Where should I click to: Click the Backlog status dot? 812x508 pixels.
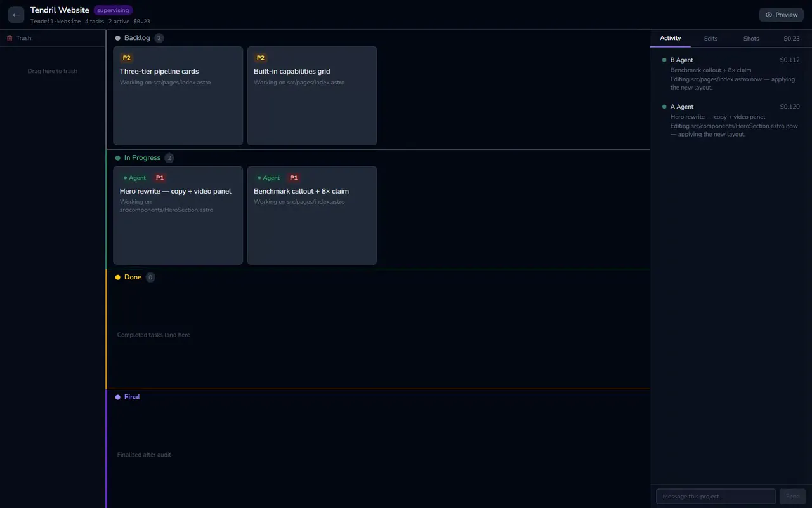[118, 38]
